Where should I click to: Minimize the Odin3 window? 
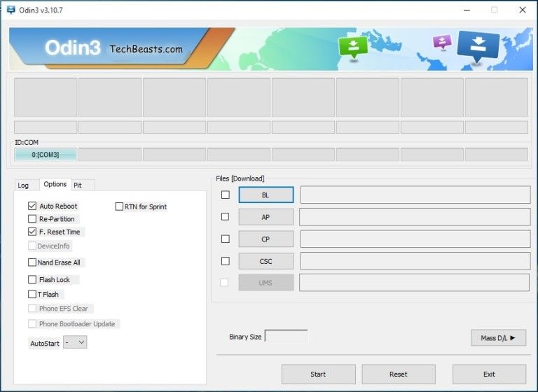(467, 10)
